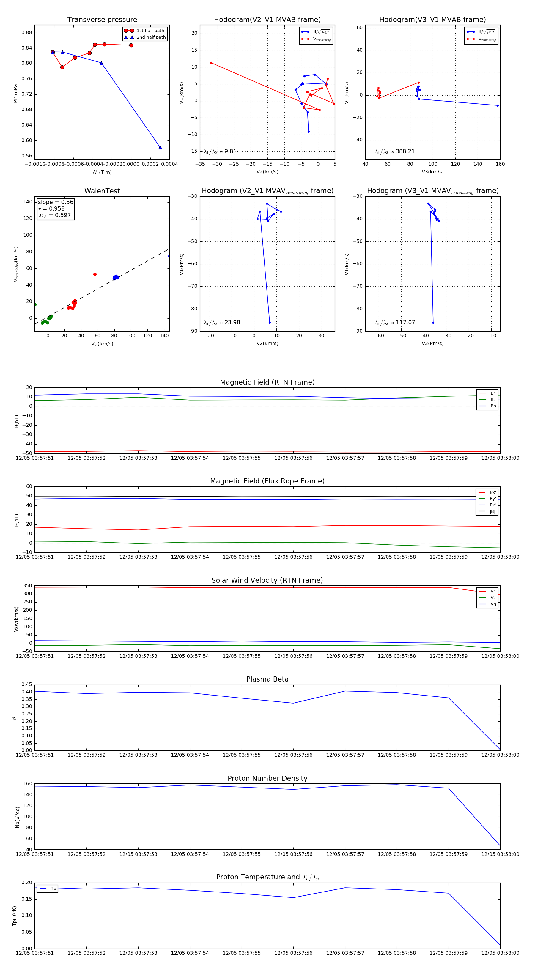The width and height of the screenshot is (535, 980).
Task: Select the '2nd half path' legend entry
Action: [x=145, y=37]
